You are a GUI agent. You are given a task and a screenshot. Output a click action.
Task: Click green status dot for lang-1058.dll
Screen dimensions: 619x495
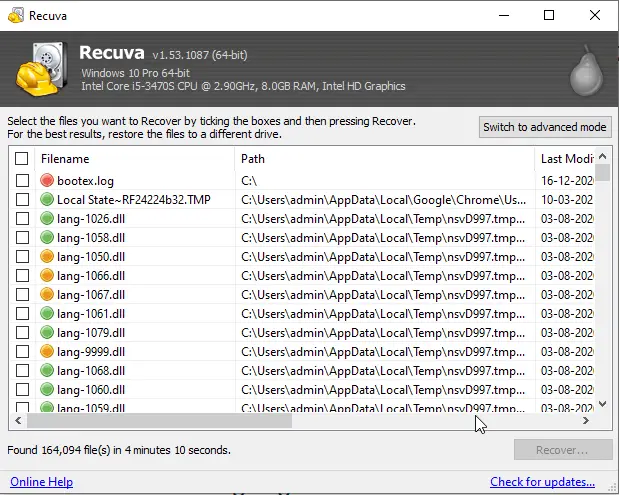point(47,237)
